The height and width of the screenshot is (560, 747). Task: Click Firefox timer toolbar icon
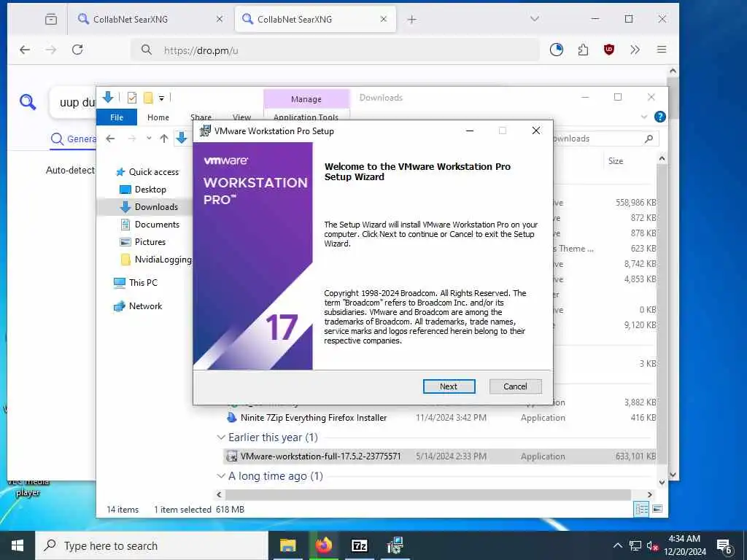[x=557, y=50]
